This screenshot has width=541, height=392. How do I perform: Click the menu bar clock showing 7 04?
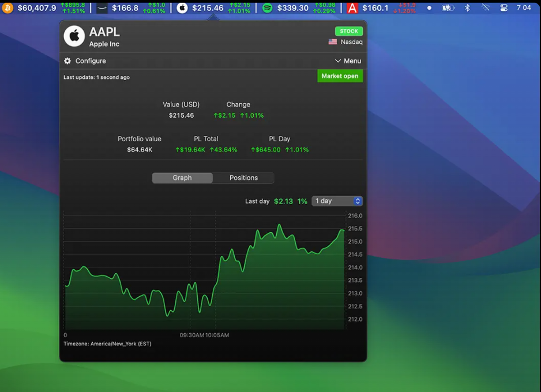[523, 7]
